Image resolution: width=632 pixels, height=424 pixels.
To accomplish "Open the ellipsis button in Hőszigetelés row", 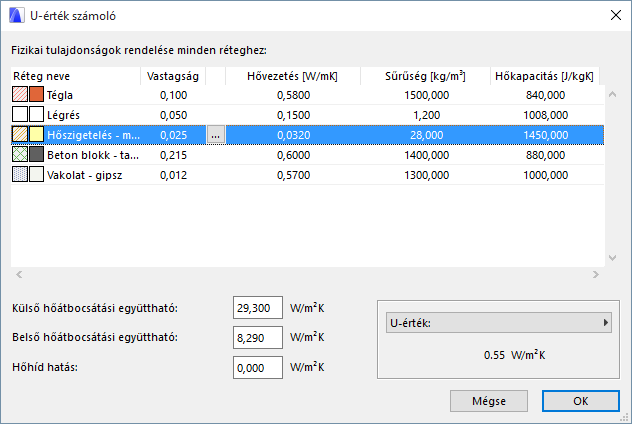I will 216,135.
